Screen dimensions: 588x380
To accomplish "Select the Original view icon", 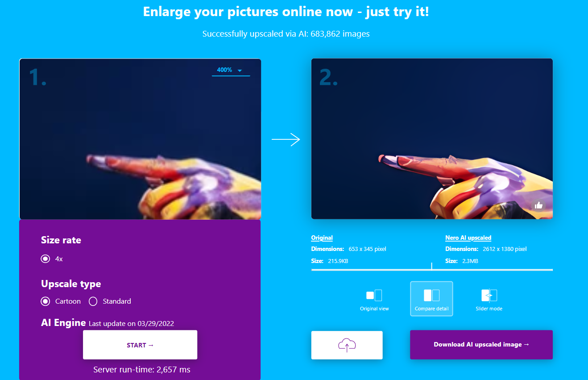I will (x=374, y=295).
